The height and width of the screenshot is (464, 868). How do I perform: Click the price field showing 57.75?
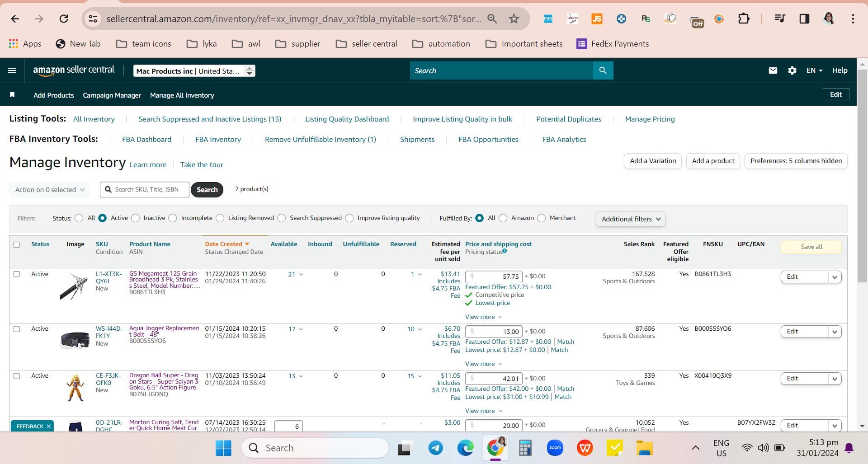coord(494,277)
